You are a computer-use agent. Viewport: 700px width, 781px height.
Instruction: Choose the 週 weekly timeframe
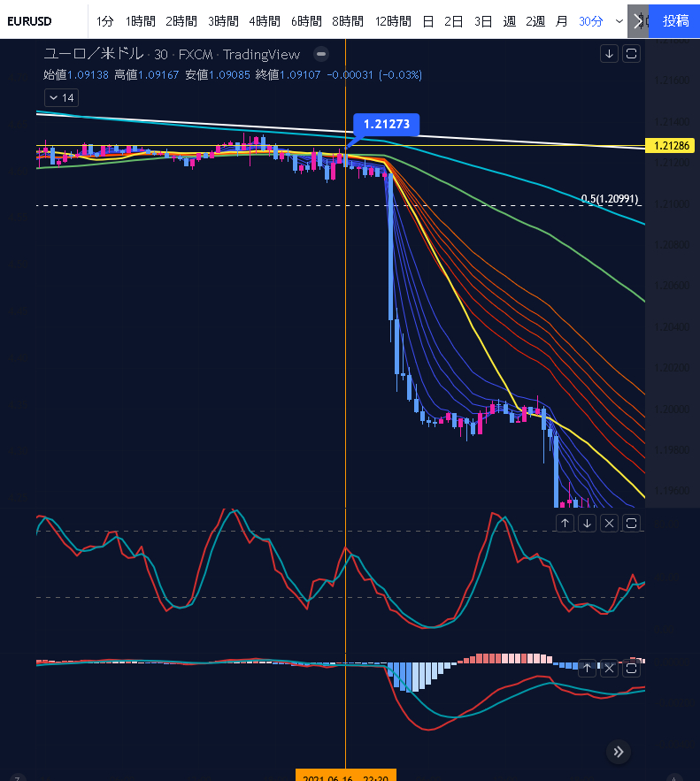[x=509, y=20]
